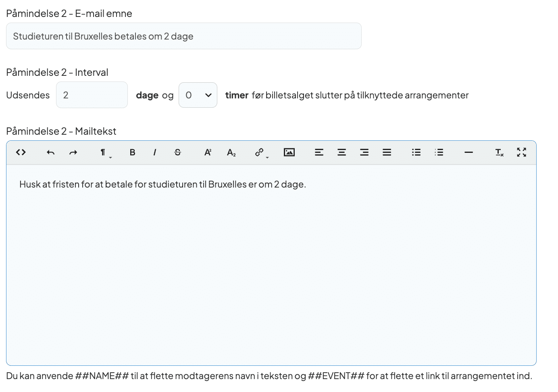Align text to the left
558x392 pixels.
point(319,152)
